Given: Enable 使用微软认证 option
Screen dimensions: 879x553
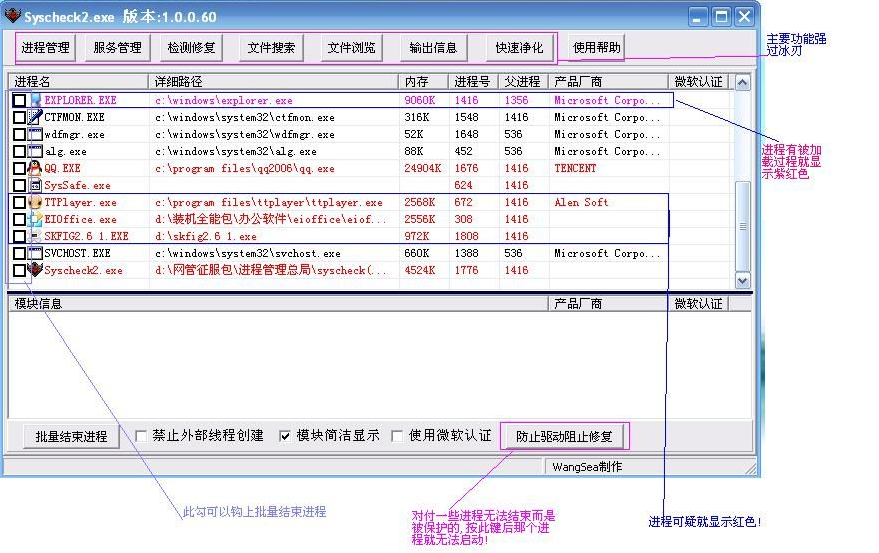Looking at the screenshot, I should (x=397, y=436).
